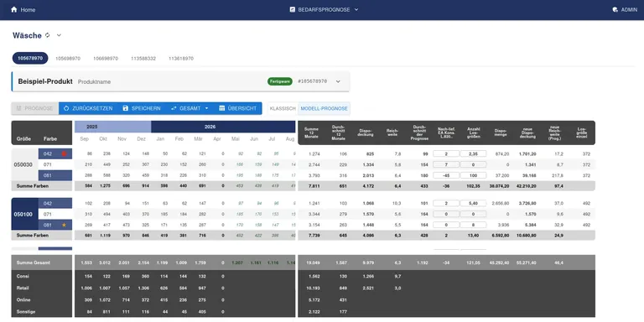This screenshot has height=322, width=644.
Task: Click the disabled PROGNOSE button
Action: tap(35, 108)
